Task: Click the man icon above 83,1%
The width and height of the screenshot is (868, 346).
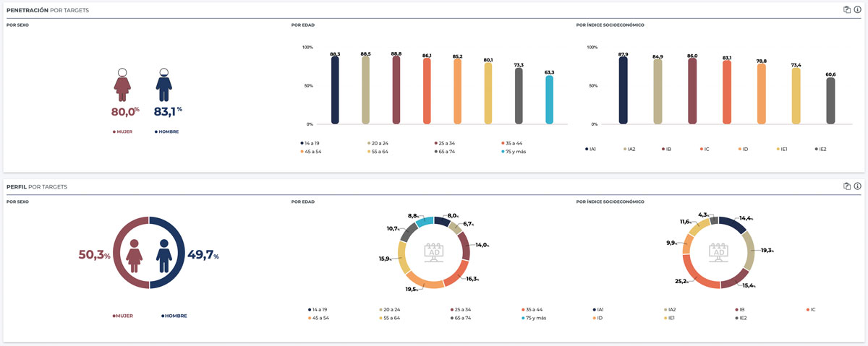Action: (x=164, y=85)
